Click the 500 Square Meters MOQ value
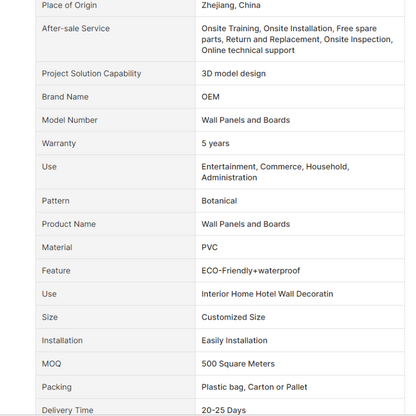 [x=238, y=364]
